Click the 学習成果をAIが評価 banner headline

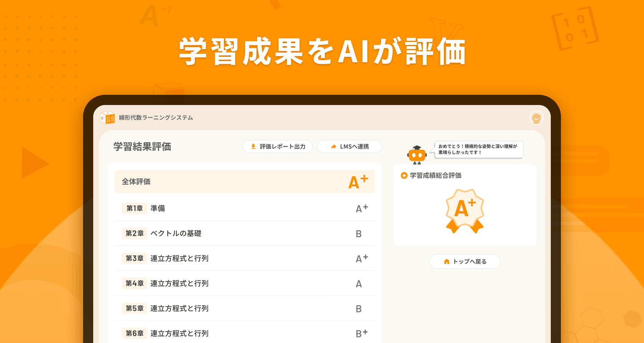[322, 52]
